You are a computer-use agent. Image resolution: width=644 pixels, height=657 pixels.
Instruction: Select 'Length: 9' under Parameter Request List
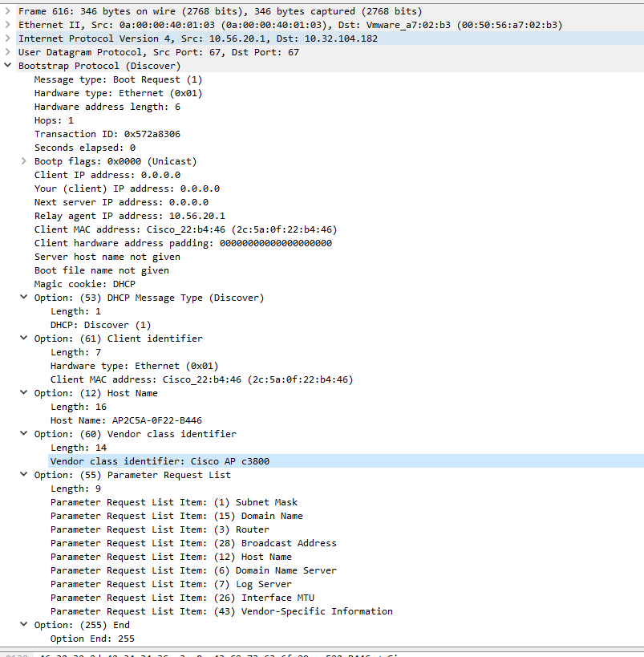pyautogui.click(x=76, y=489)
